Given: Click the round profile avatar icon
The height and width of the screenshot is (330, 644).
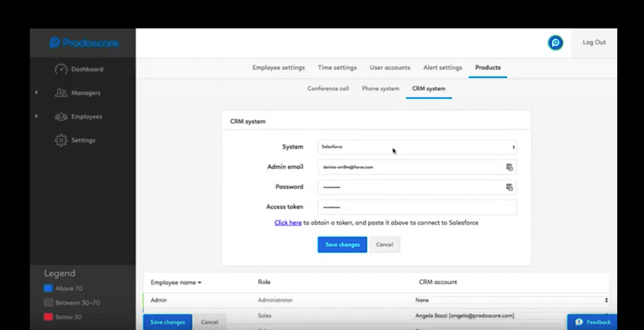Looking at the screenshot, I should tap(555, 42).
